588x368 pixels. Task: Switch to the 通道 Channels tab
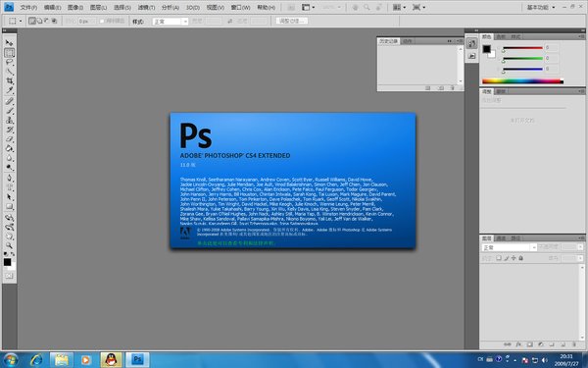click(x=501, y=238)
